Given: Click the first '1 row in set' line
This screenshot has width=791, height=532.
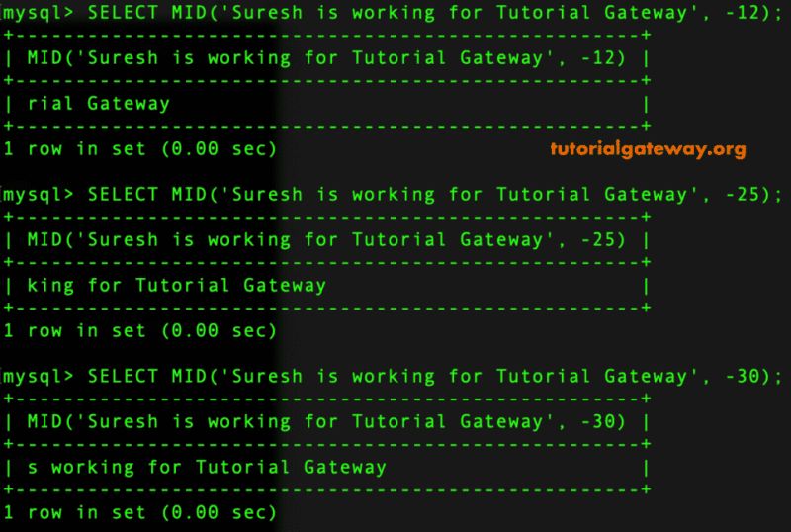Looking at the screenshot, I should click(x=140, y=149).
